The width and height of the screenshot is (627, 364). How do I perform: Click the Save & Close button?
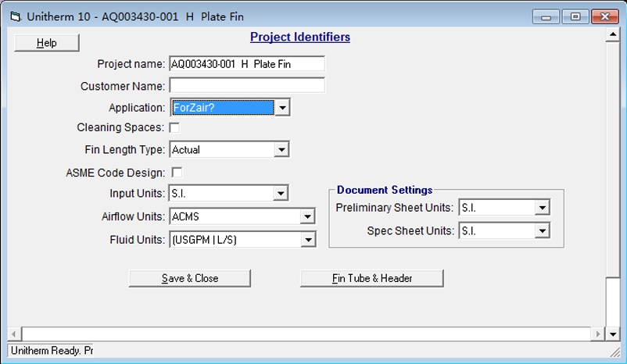190,278
